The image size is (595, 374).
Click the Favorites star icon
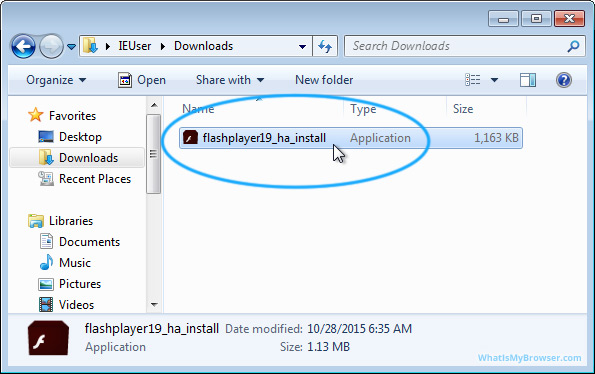pyautogui.click(x=36, y=115)
